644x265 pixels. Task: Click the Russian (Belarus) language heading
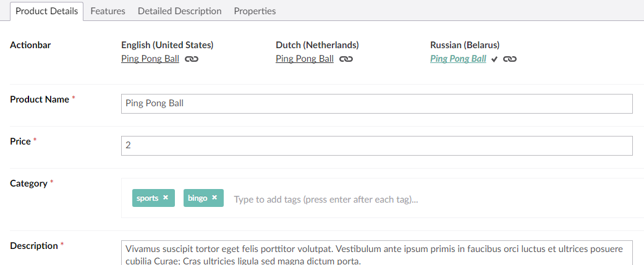point(465,44)
